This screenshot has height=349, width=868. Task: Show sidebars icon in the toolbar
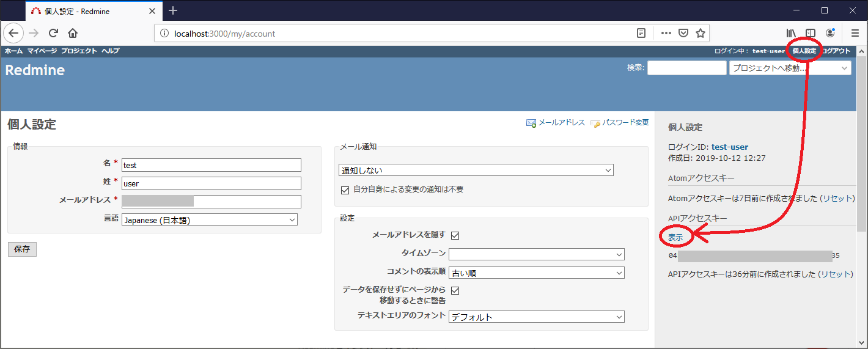(x=811, y=33)
